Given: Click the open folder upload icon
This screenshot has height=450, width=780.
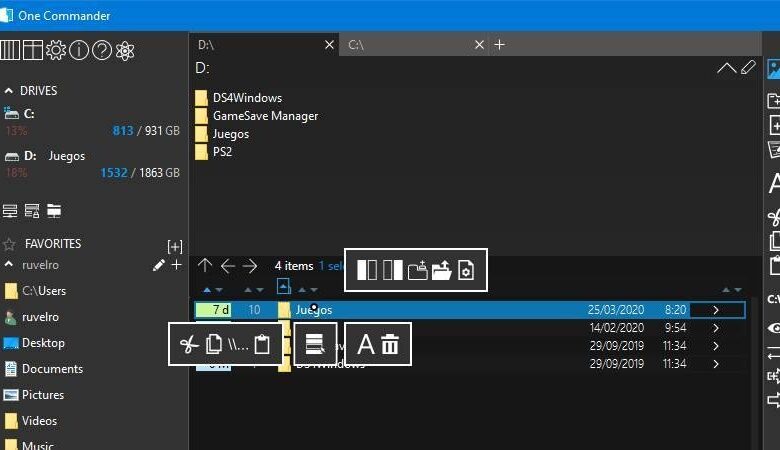Looking at the screenshot, I should 441,270.
